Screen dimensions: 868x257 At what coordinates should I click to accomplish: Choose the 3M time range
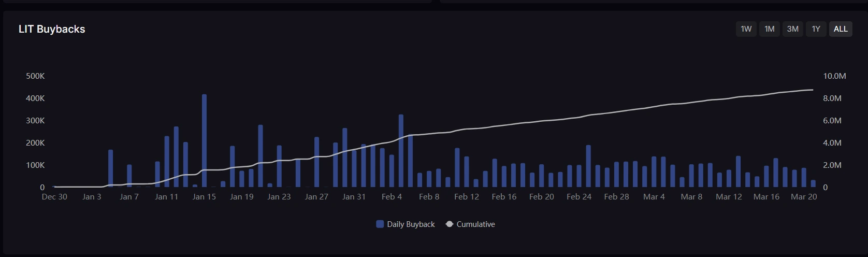[x=792, y=29]
